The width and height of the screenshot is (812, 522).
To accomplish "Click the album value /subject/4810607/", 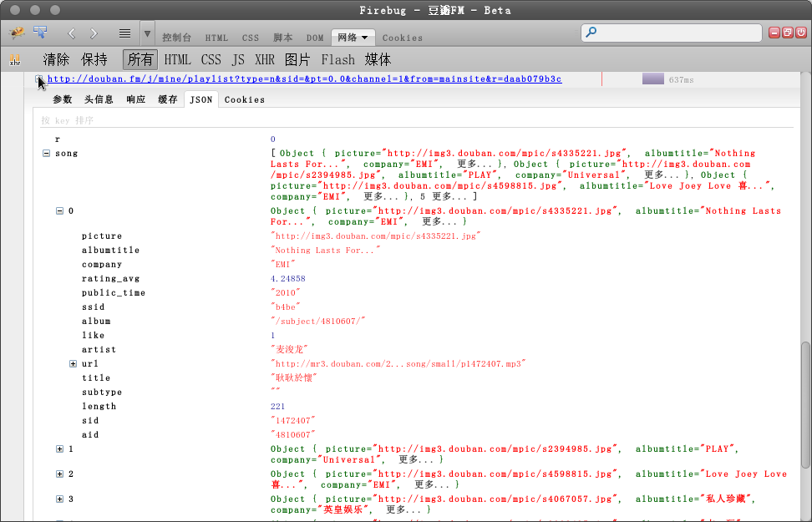I will coord(318,321).
